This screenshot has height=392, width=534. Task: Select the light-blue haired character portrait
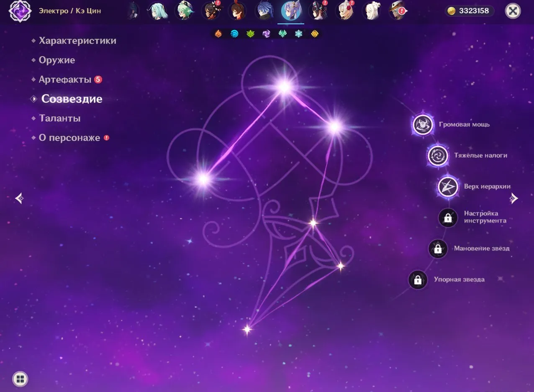(157, 11)
